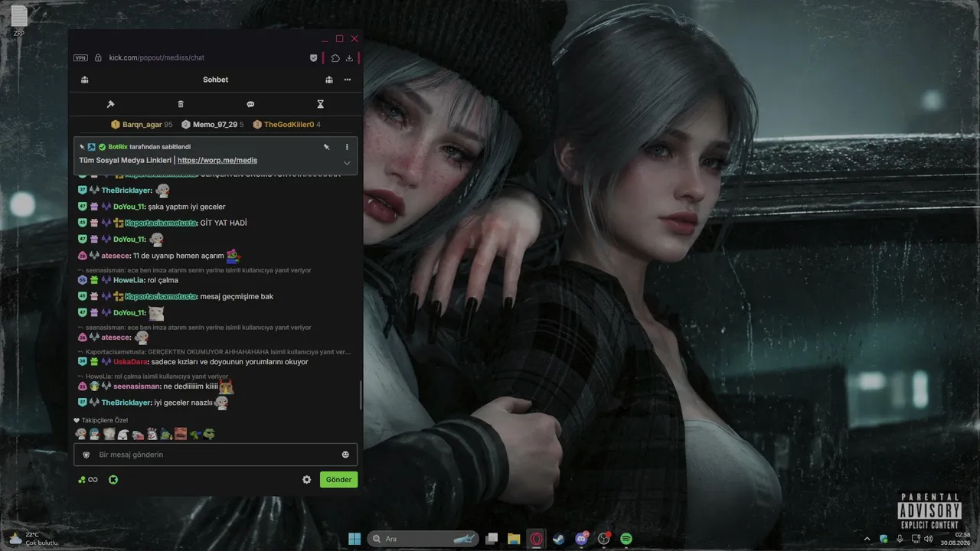Unpin the BotRix pinned message
The image size is (980, 551).
tap(326, 147)
